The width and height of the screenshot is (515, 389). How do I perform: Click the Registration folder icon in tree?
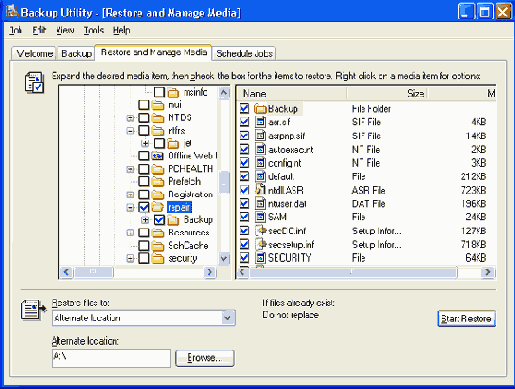(158, 194)
